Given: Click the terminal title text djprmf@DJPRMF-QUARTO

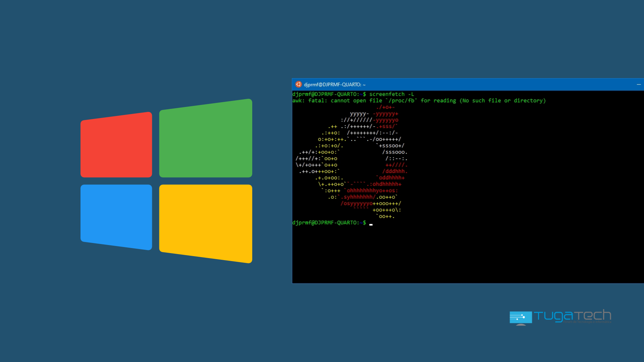Looking at the screenshot, I should point(334,85).
